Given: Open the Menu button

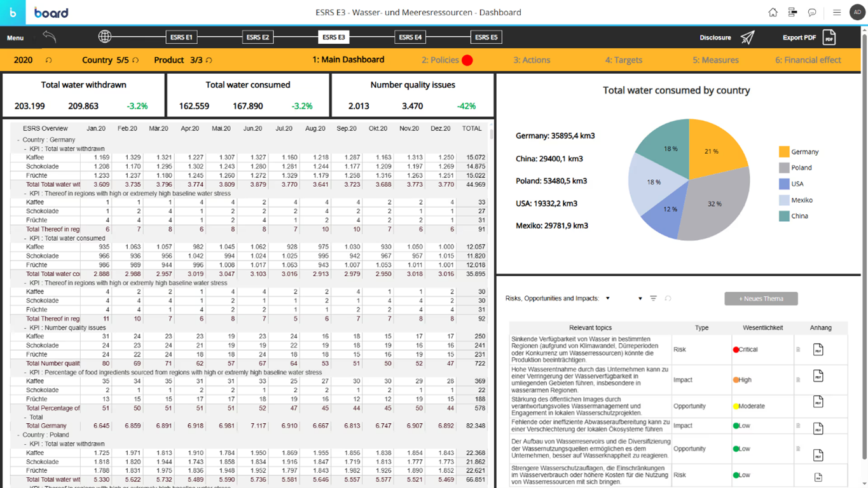Looking at the screenshot, I should pos(15,37).
